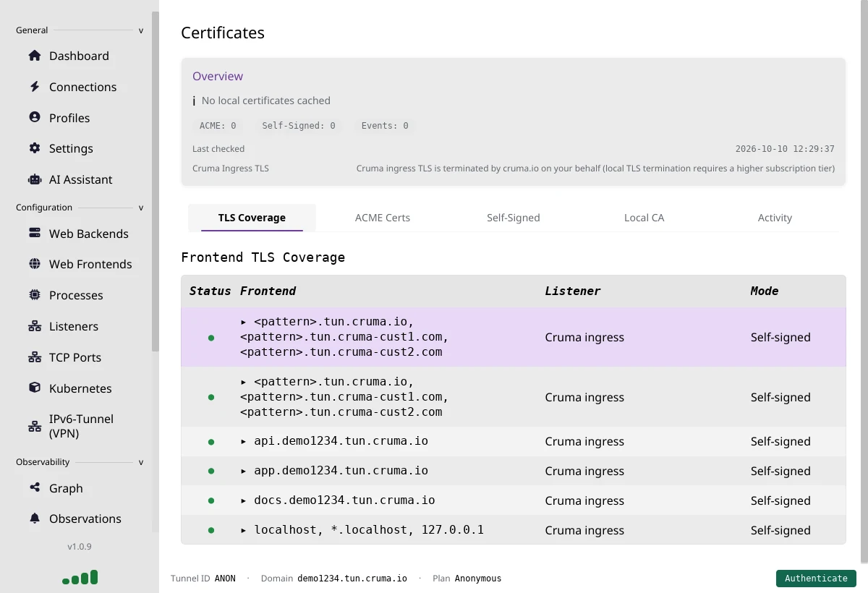Click the Listeners network icon
Screen dimensions: 868x593
35,326
